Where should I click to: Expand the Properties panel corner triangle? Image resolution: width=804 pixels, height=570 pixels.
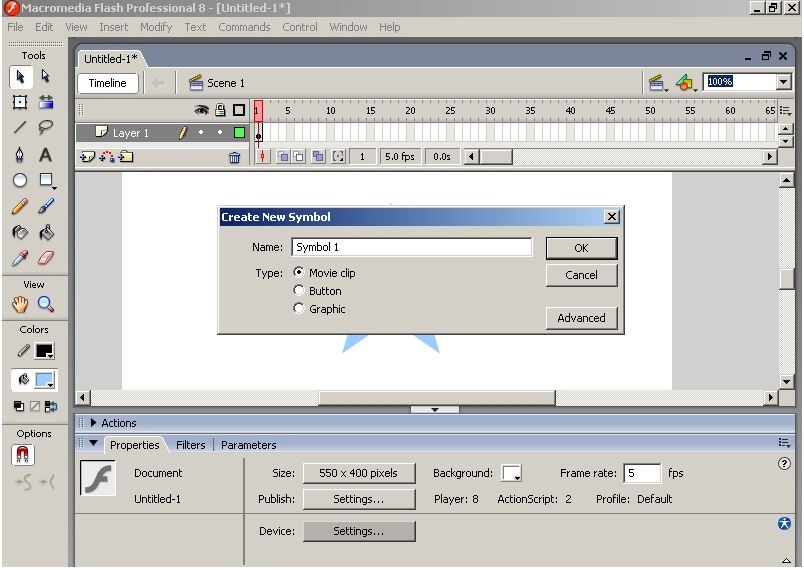point(786,560)
